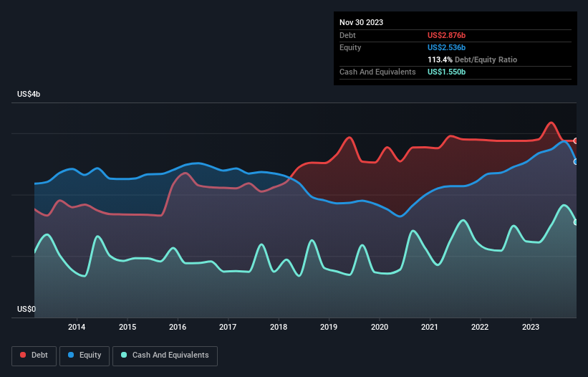Toggle the Debt series legend button

[34, 355]
